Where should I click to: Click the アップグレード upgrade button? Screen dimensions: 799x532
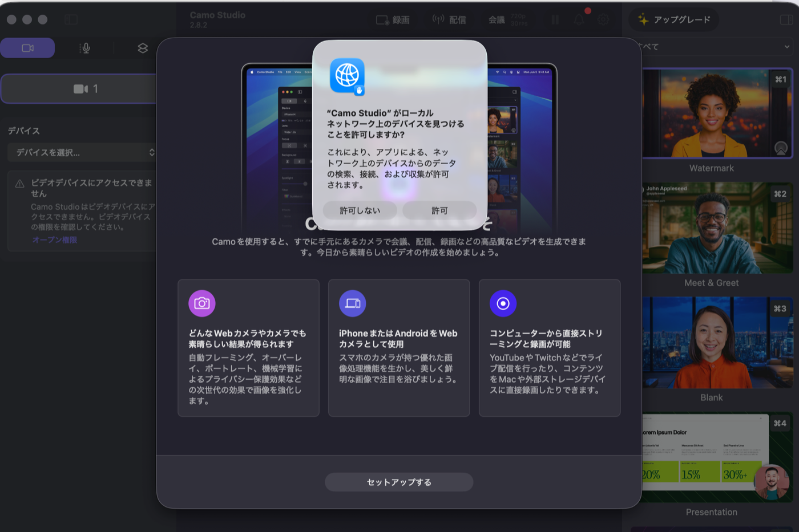(x=674, y=20)
